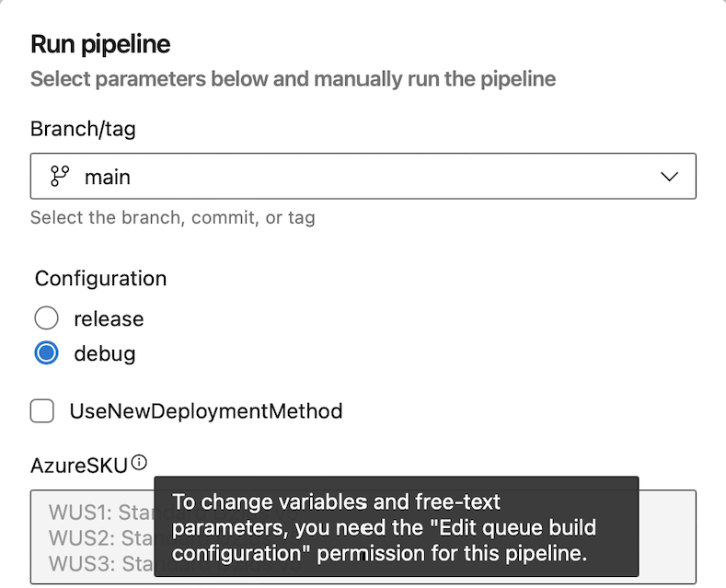The width and height of the screenshot is (726, 588).
Task: Enable the UseNewDeploymentMethod checkbox
Action: [42, 410]
